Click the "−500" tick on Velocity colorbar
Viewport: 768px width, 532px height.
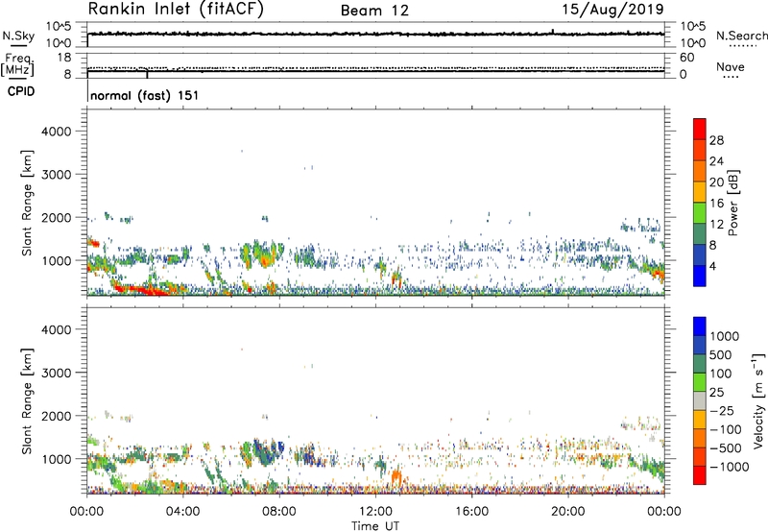coord(726,447)
